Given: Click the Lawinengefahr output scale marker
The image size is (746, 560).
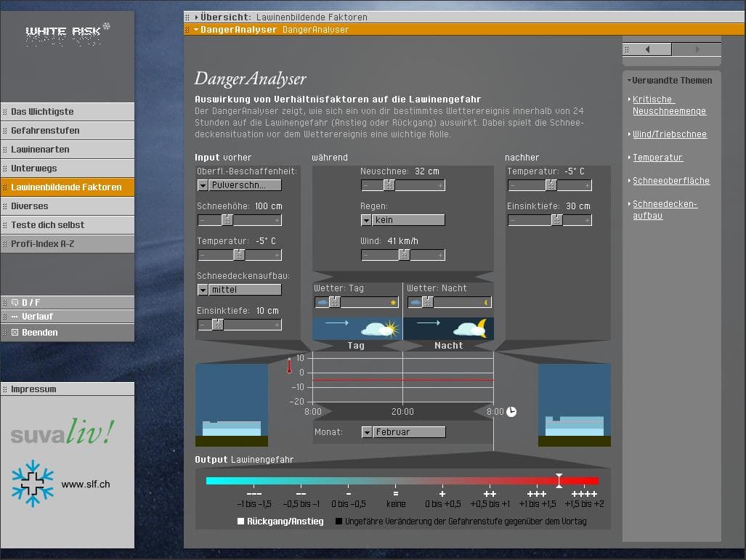Looking at the screenshot, I should (x=559, y=480).
